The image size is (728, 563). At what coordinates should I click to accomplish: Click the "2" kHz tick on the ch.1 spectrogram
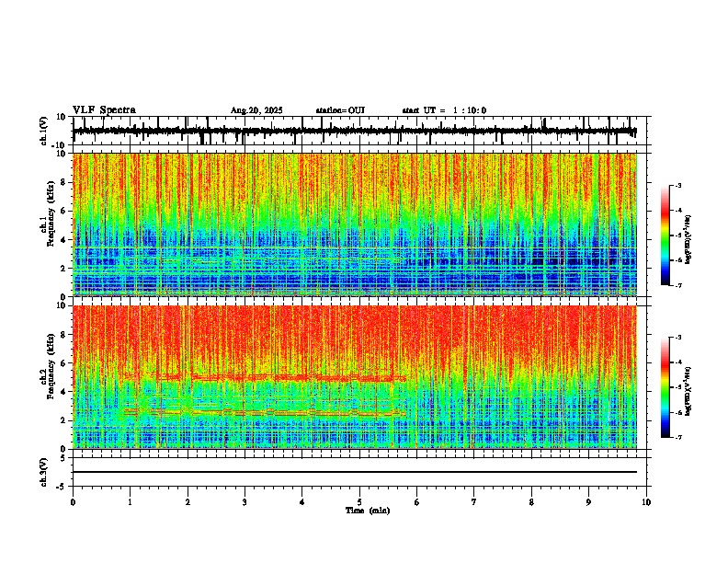pyautogui.click(x=64, y=269)
